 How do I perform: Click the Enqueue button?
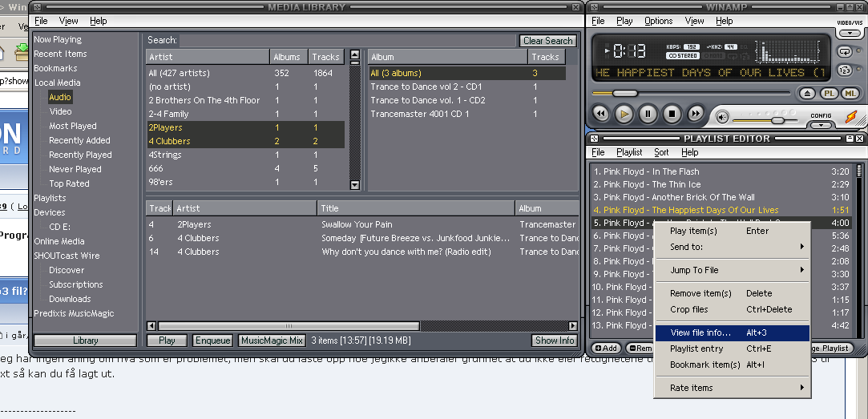pyautogui.click(x=212, y=340)
